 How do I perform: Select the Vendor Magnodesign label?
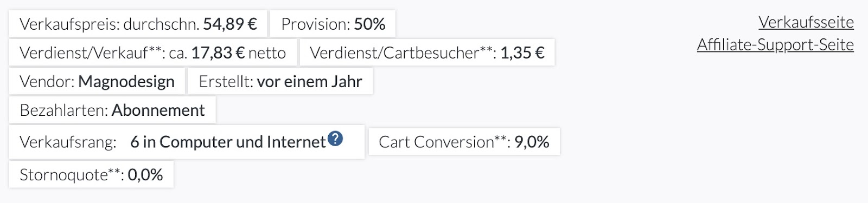pyautogui.click(x=97, y=81)
